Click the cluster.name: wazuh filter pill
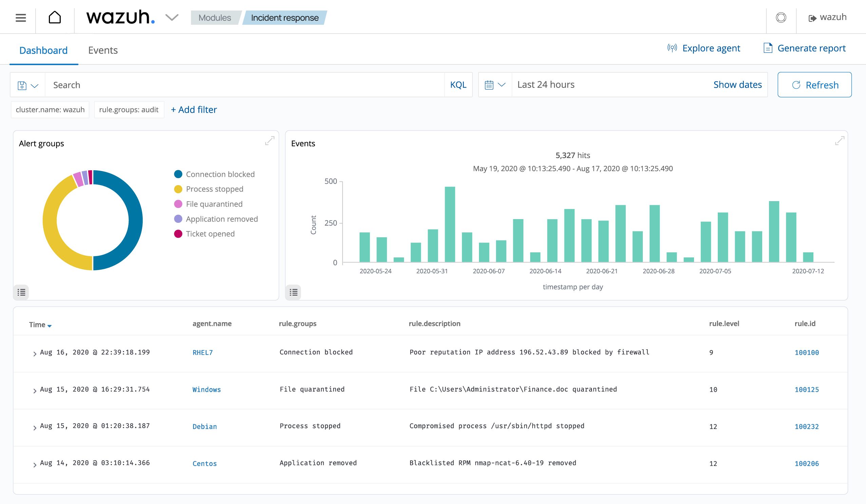 (x=50, y=110)
